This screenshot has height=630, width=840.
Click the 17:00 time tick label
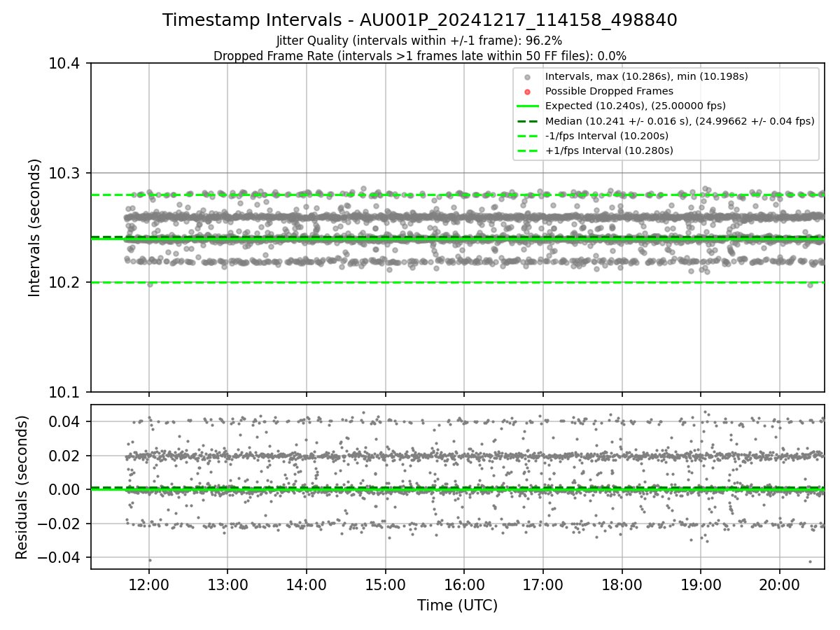pos(543,585)
